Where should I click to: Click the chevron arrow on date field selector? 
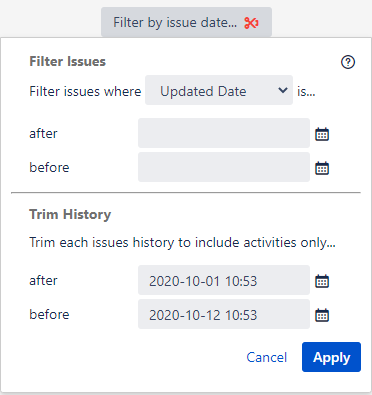pos(283,90)
